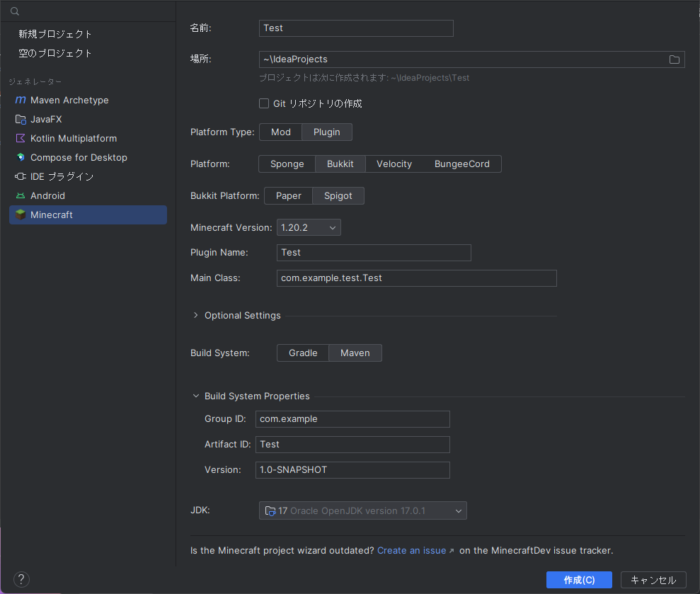Enable Git リポジトリの作成 checkbox

[264, 103]
